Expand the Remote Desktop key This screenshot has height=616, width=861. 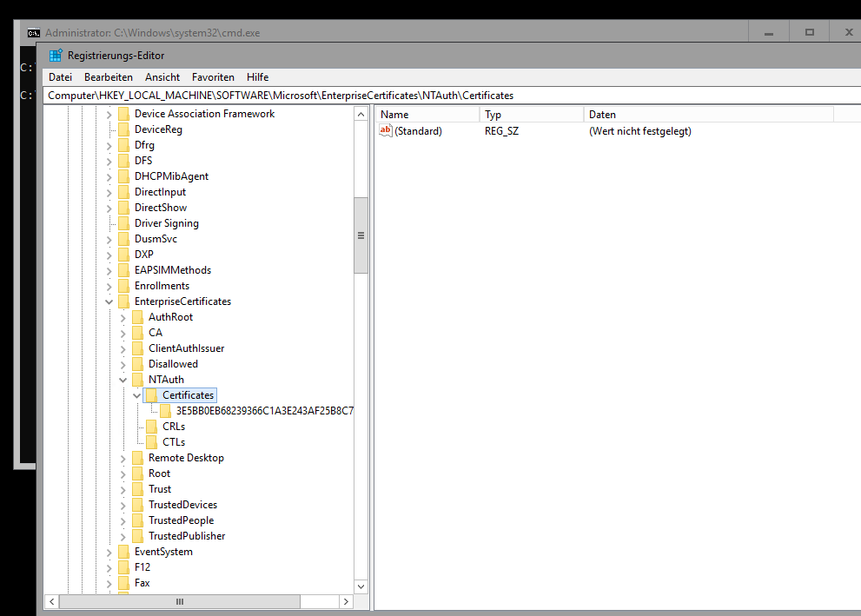tap(123, 459)
